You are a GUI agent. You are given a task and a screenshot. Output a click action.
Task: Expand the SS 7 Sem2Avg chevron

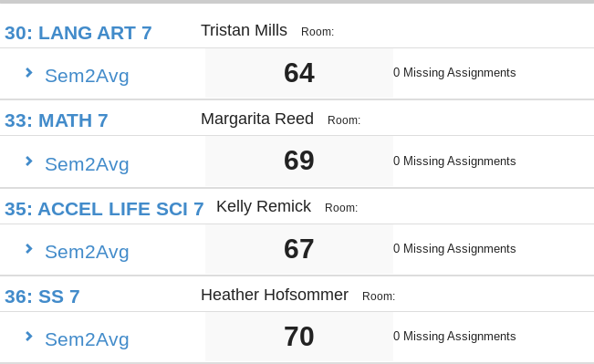(29, 337)
